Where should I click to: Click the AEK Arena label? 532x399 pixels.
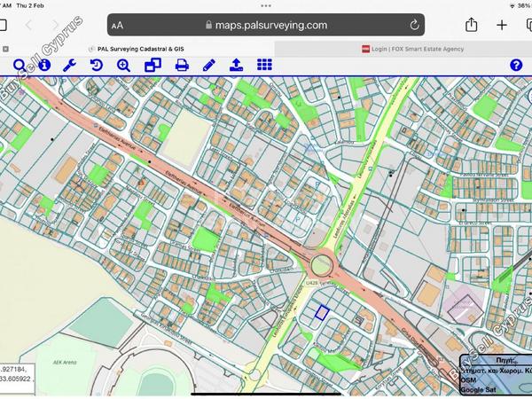(x=65, y=363)
